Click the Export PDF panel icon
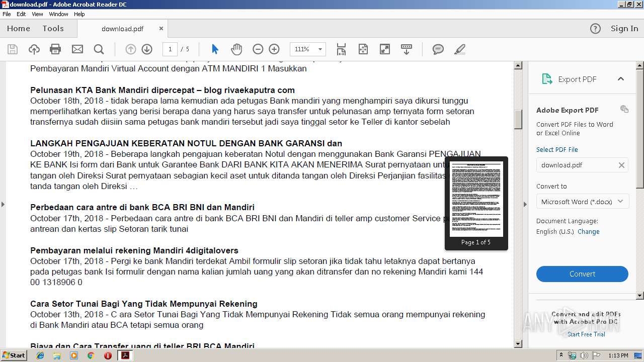 pos(547,79)
